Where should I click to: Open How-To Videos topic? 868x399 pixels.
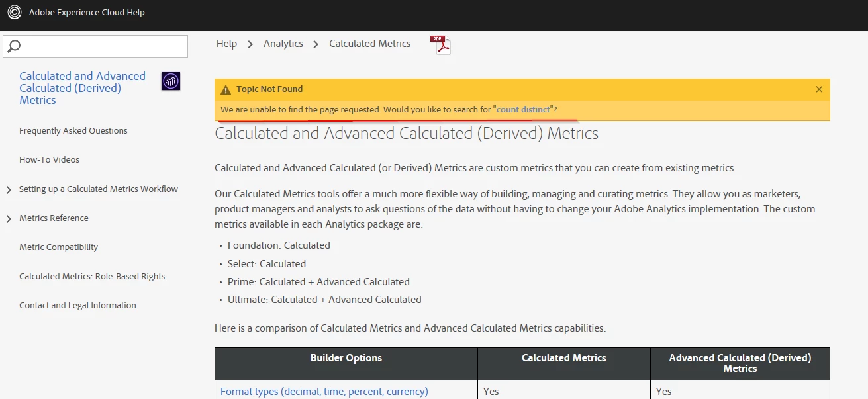[x=49, y=159]
